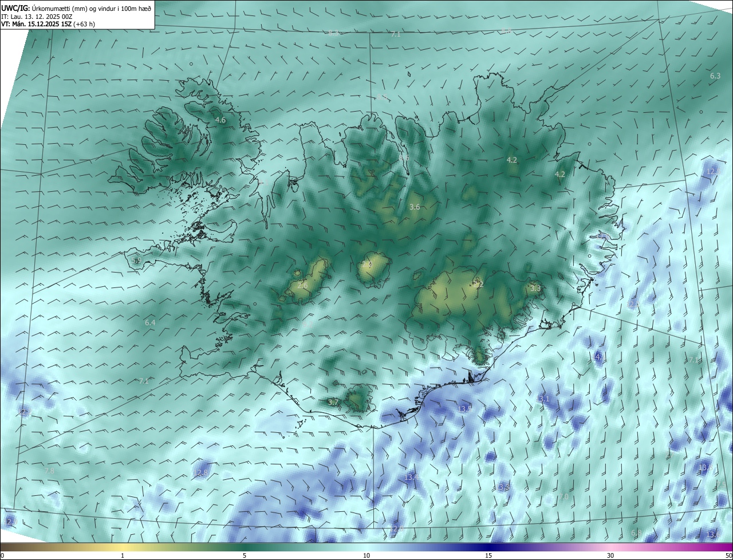Click the "12.8" value on the blue patch
This screenshot has width=733, height=560.
201,473
